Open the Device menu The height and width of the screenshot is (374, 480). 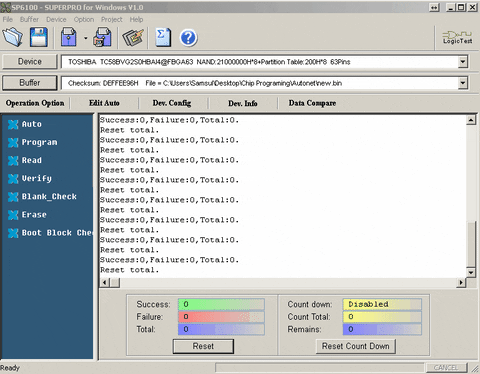pyautogui.click(x=56, y=19)
